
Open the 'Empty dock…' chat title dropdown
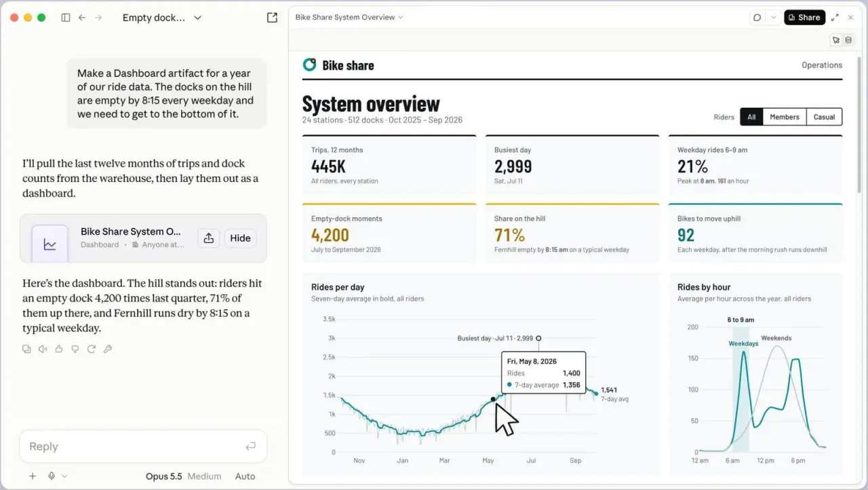click(162, 18)
